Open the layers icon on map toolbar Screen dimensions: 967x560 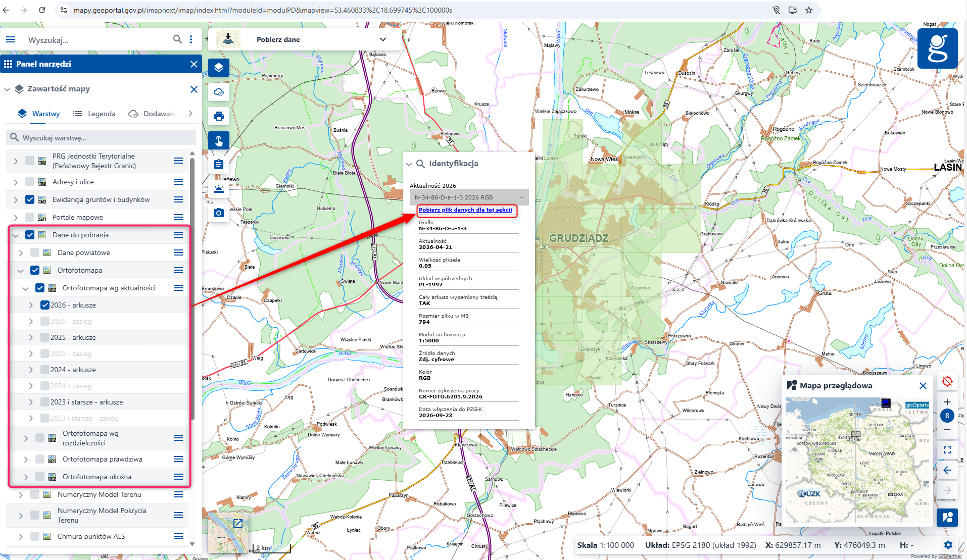[219, 68]
